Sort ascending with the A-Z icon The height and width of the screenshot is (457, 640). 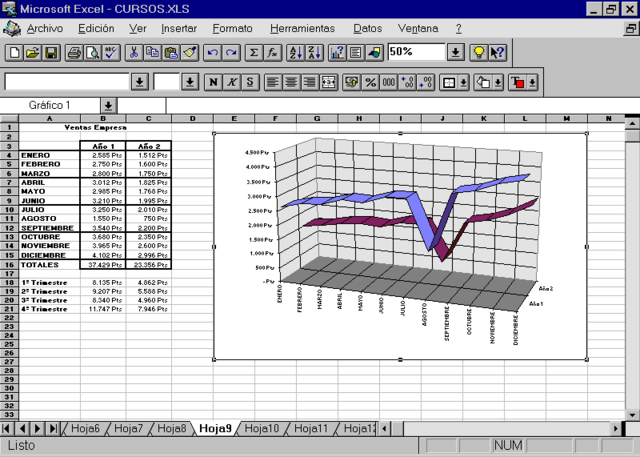(295, 53)
